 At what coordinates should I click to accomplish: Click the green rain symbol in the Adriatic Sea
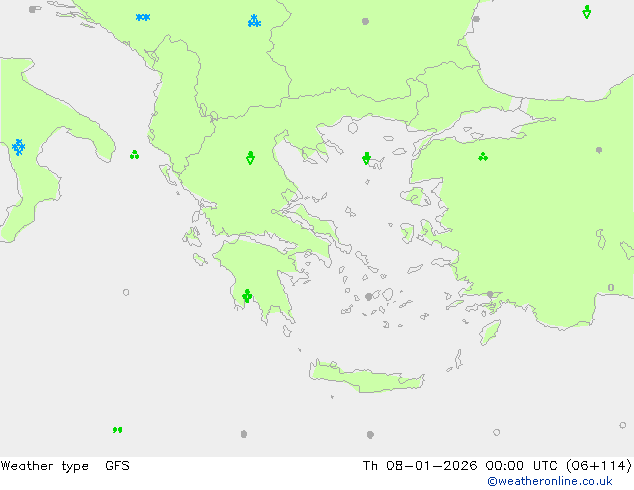click(135, 154)
